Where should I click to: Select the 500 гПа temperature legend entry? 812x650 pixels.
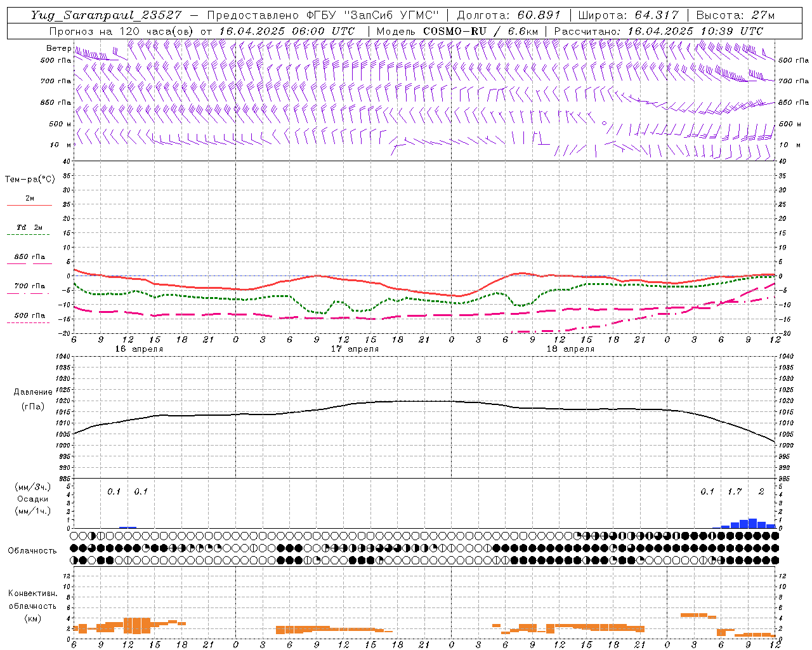[x=30, y=315]
